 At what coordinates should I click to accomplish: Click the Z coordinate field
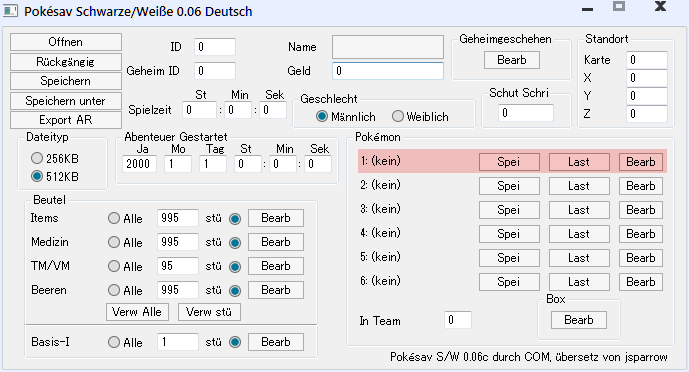pos(647,114)
